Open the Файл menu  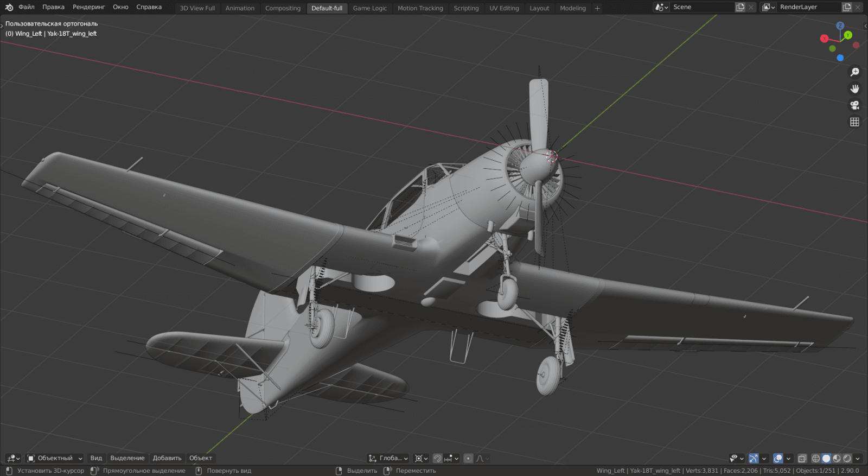click(26, 7)
